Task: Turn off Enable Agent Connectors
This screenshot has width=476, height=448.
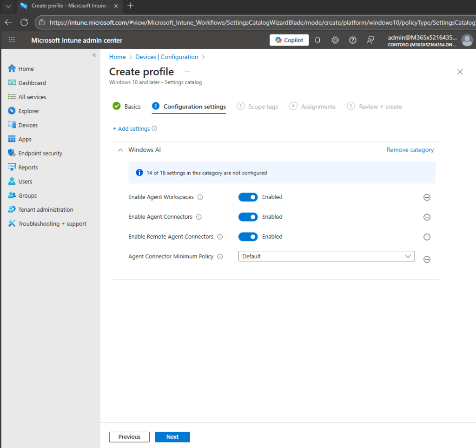Action: click(248, 217)
